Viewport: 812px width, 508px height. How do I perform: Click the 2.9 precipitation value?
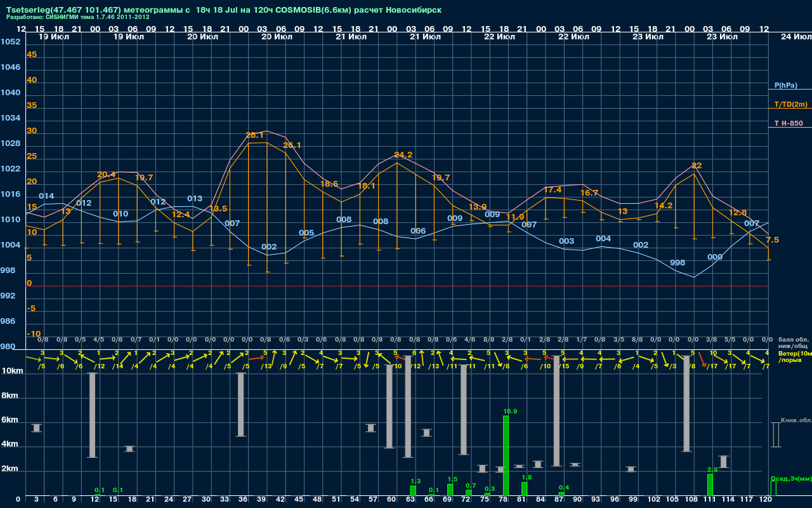(x=712, y=470)
